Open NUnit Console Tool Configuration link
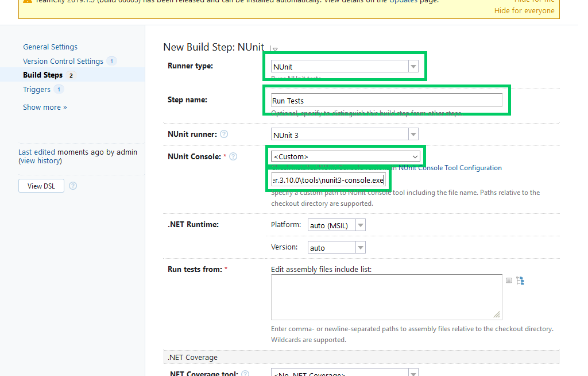This screenshot has height=376, width=588. click(x=450, y=168)
